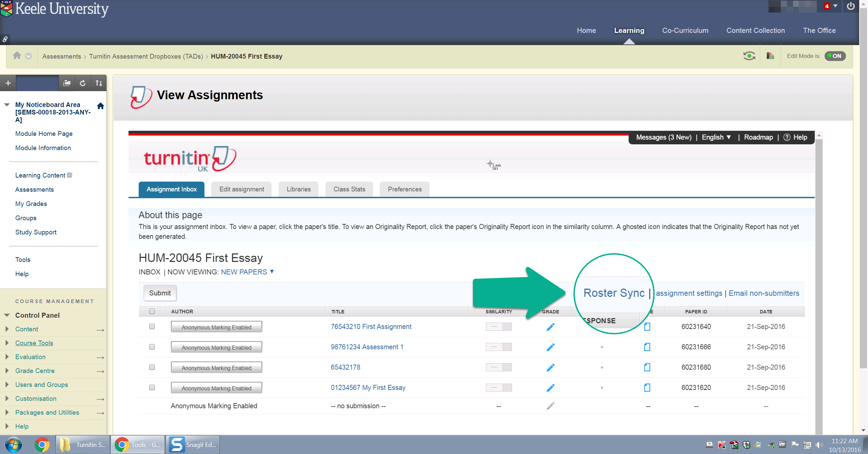Tick checkbox for 01234567 My First Essay
Viewport: 868px width, 454px height.
click(152, 388)
